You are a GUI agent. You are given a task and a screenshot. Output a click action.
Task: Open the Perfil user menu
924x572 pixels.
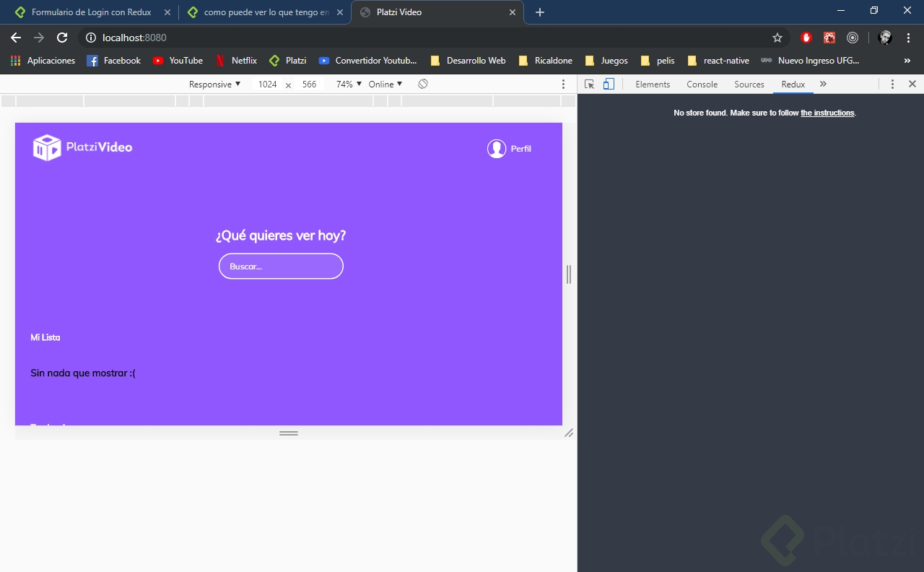509,149
